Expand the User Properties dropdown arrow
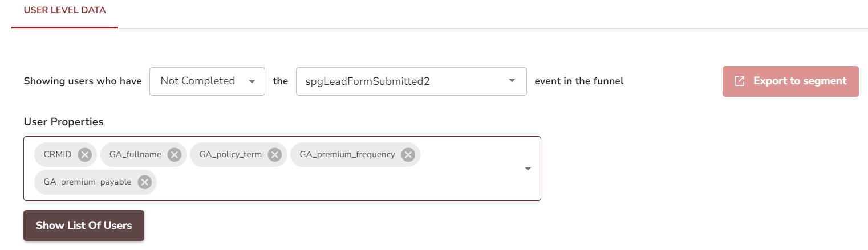The height and width of the screenshot is (250, 868). pos(528,169)
